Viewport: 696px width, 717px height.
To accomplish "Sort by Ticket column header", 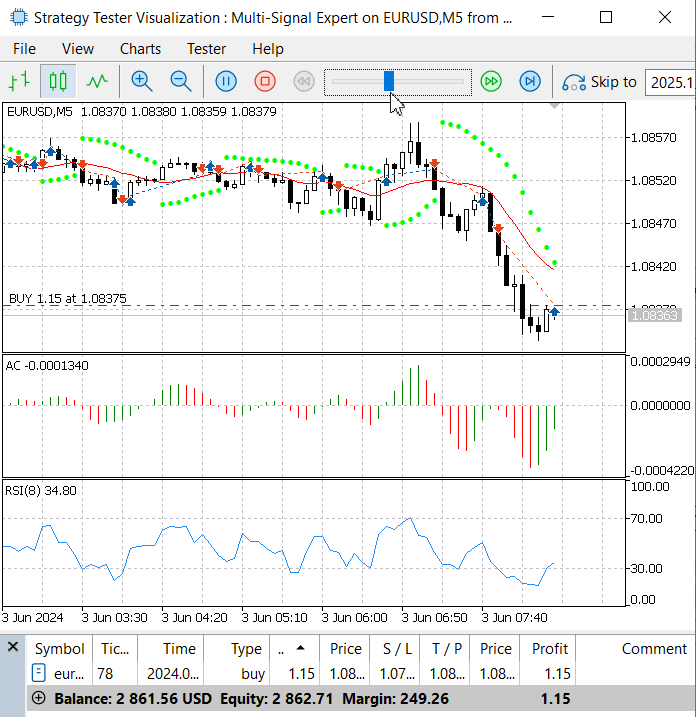I will pyautogui.click(x=115, y=649).
